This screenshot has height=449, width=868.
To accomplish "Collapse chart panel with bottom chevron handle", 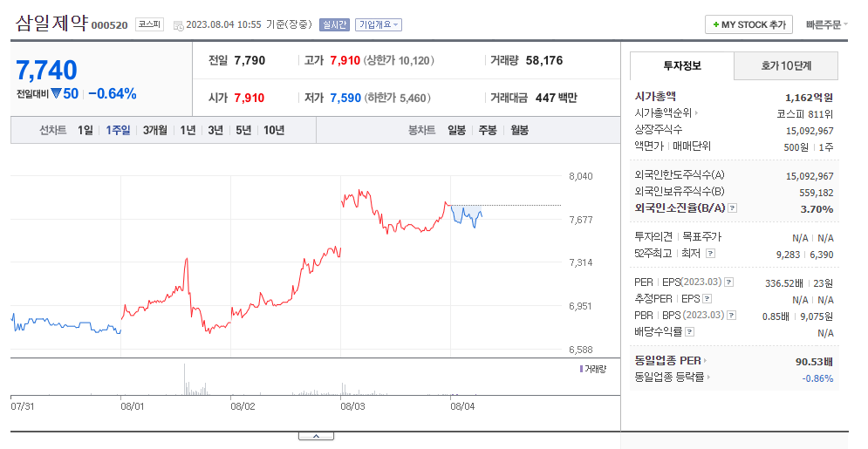I will coord(316,436).
